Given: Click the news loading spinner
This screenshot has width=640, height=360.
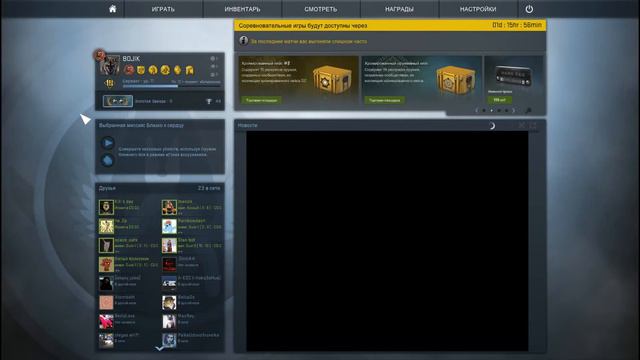Looking at the screenshot, I should point(492,126).
